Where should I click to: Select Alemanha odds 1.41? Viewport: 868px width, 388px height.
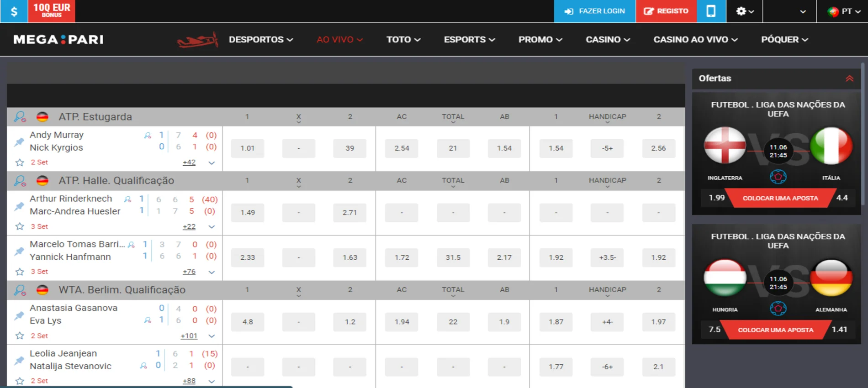840,330
